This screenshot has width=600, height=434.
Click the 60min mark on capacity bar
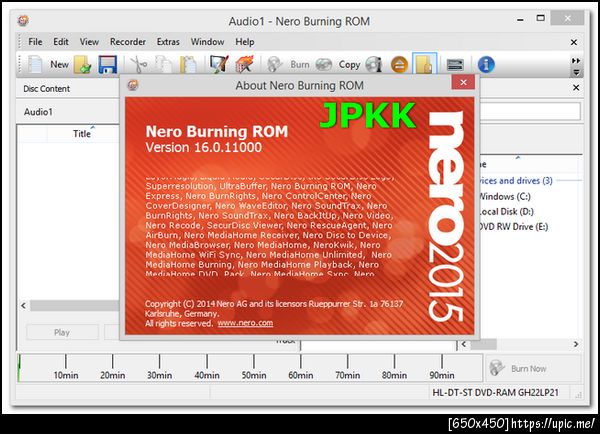(x=300, y=375)
